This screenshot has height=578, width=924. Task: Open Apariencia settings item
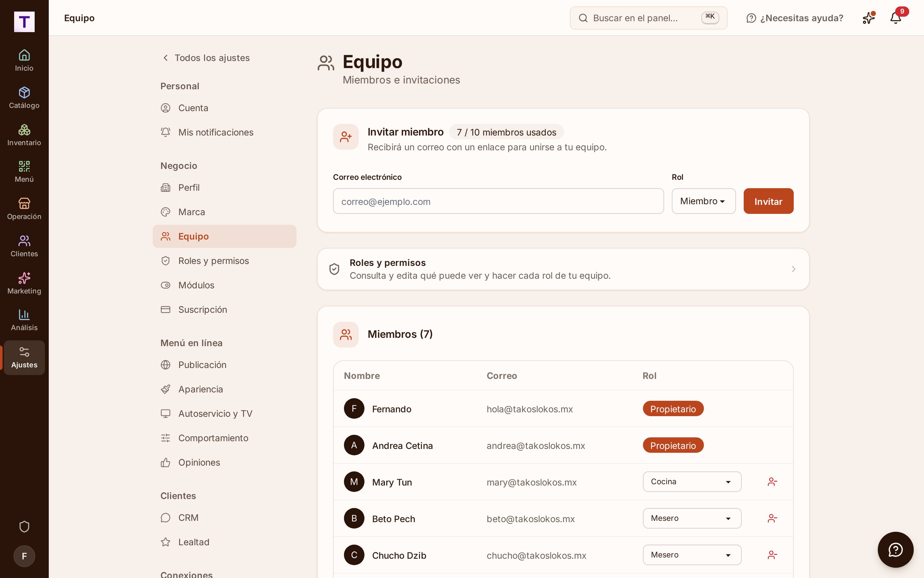pyautogui.click(x=225, y=389)
